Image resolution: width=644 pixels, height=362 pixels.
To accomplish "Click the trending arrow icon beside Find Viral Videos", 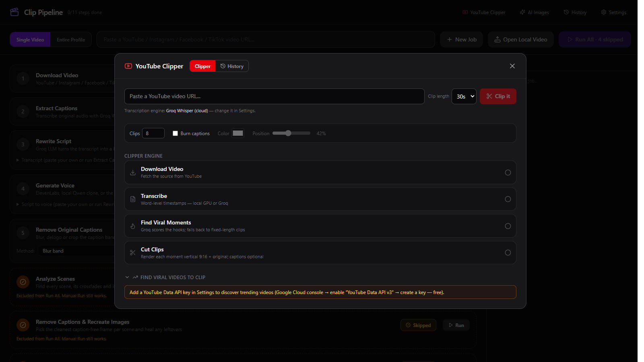I will pyautogui.click(x=135, y=278).
